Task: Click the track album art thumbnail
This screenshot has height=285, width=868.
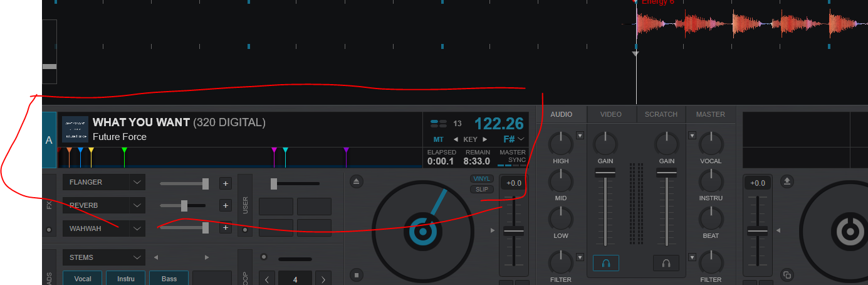Action: (75, 129)
